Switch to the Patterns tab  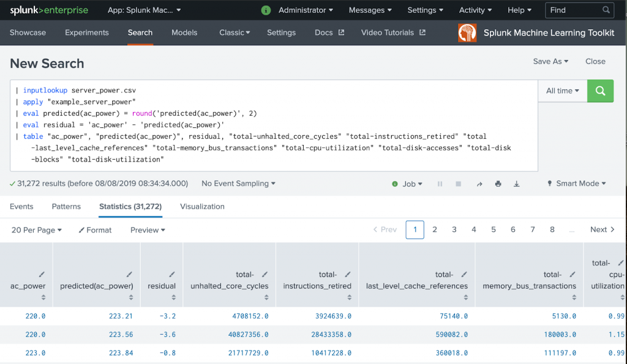point(66,207)
